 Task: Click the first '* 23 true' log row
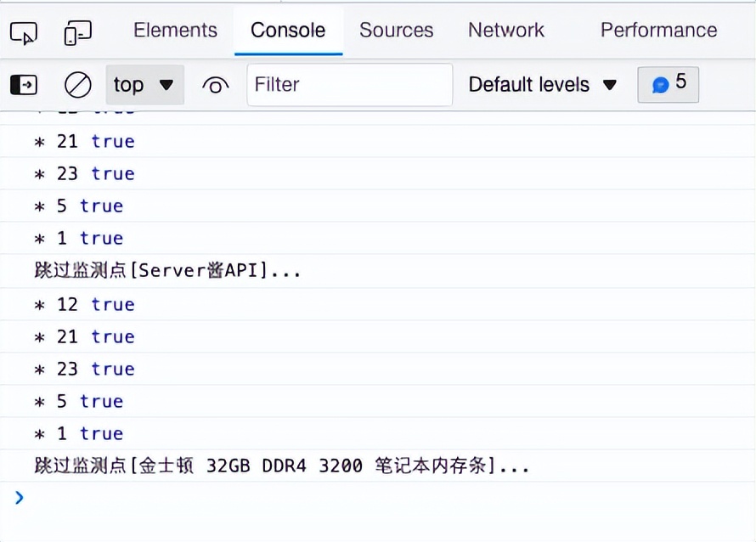point(378,173)
